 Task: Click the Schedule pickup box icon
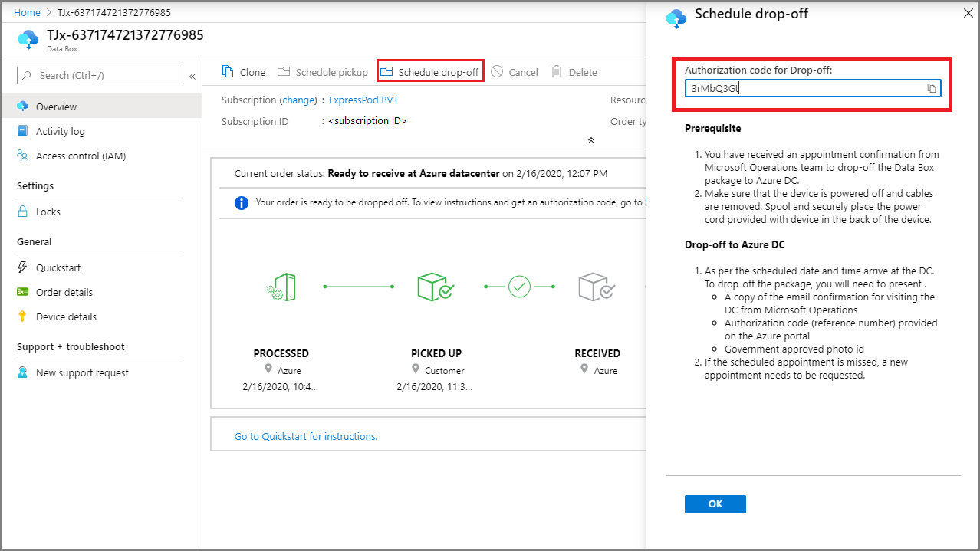coord(284,71)
